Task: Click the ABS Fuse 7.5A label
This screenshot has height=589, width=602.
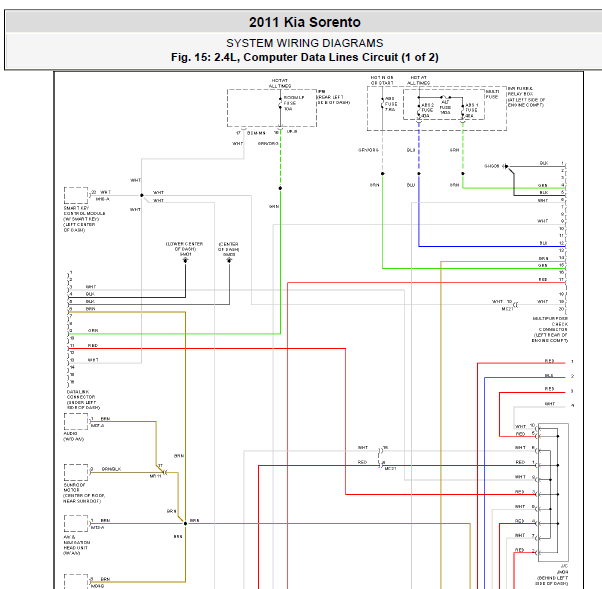Action: point(390,104)
